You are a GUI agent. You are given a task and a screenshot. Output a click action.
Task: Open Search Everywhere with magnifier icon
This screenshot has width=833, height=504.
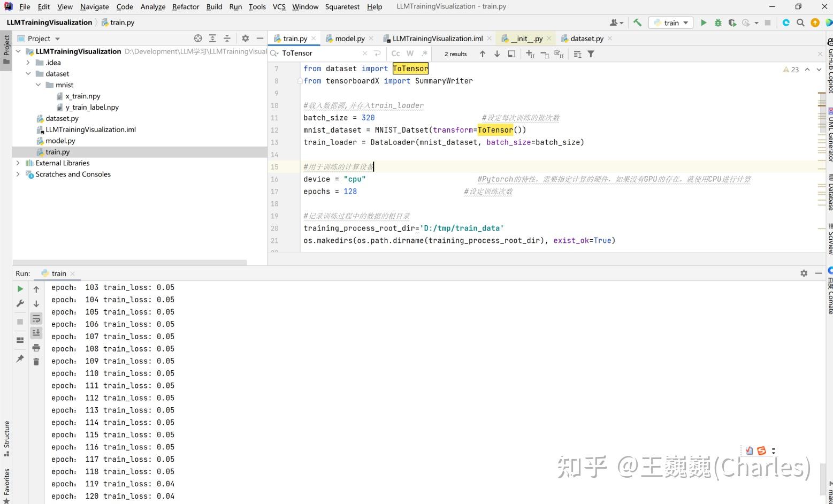801,22
